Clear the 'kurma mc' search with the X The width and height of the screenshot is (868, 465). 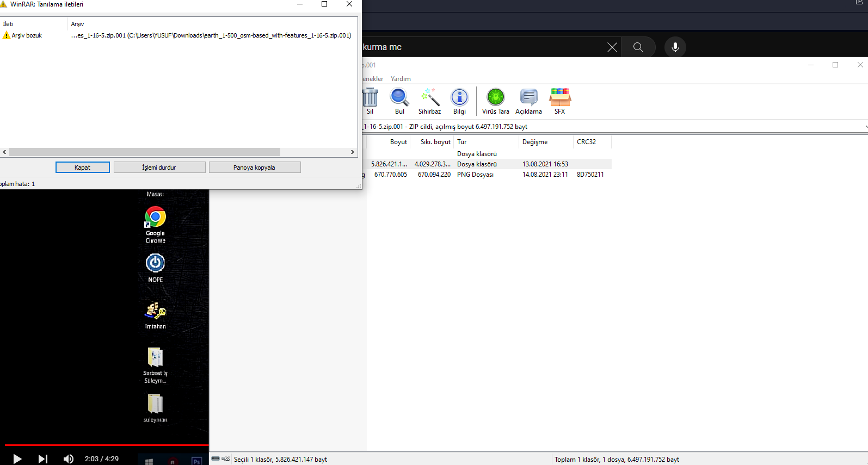tap(612, 47)
